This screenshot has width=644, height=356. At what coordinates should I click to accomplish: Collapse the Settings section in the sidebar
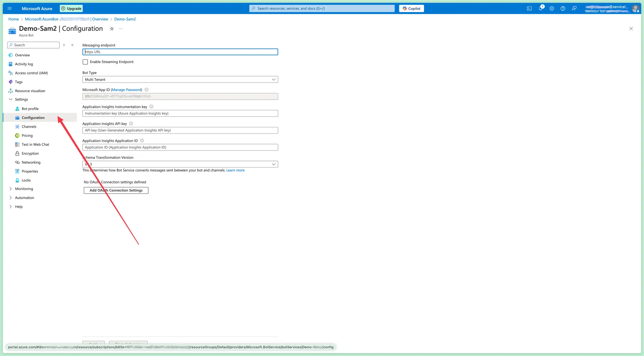pyautogui.click(x=10, y=100)
